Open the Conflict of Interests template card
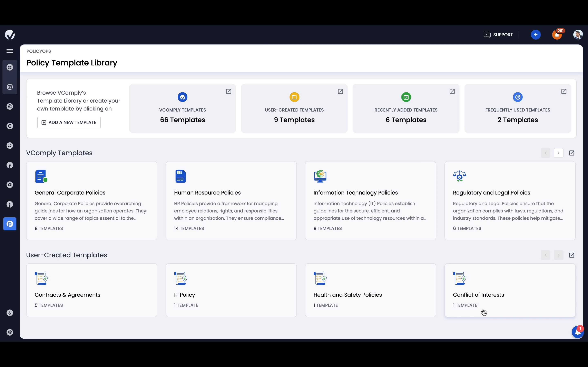This screenshot has width=588, height=367. [510, 290]
